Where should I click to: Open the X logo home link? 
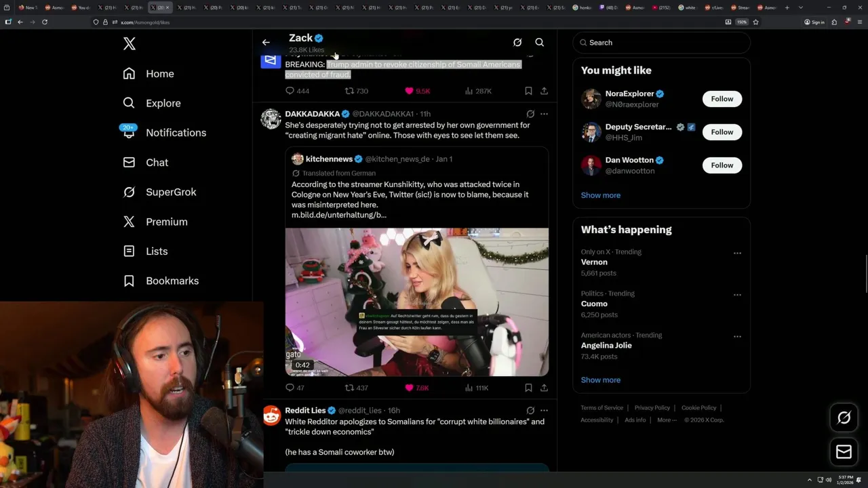[x=130, y=44]
